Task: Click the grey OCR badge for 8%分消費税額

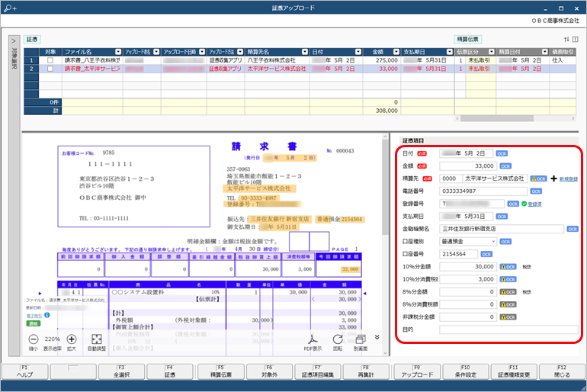Action: pos(508,305)
